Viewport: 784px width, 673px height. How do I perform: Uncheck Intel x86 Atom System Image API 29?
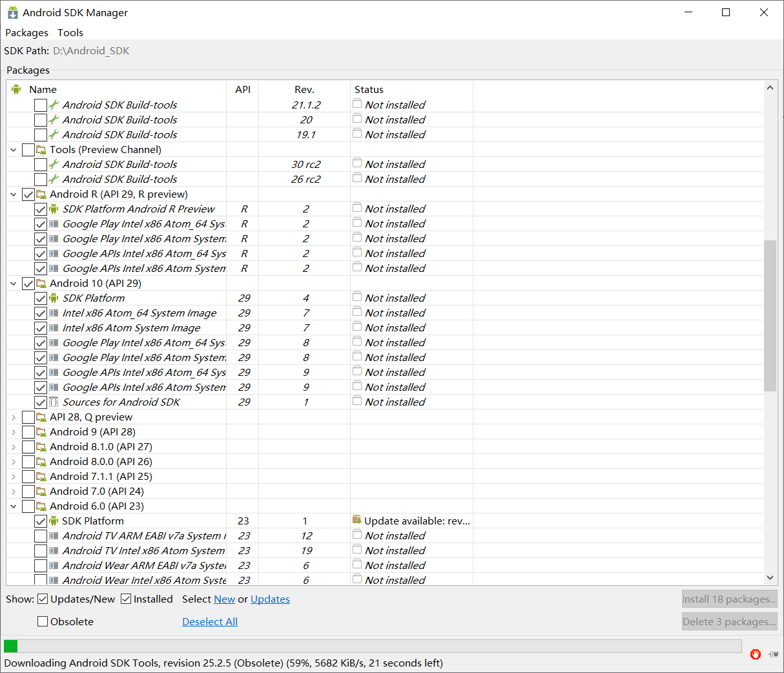pos(41,327)
